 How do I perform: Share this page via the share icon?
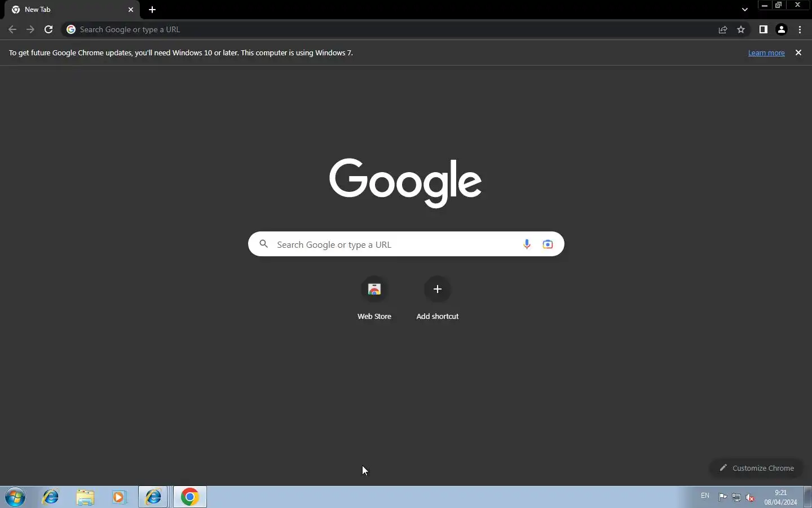pos(723,29)
